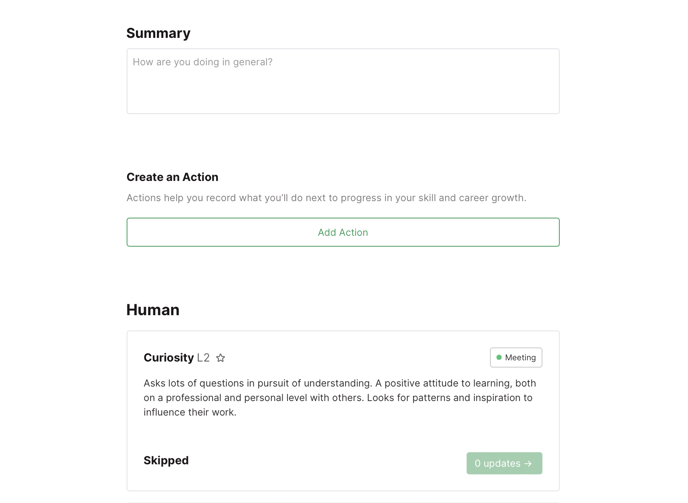Select the Curiosity skill title
The width and height of the screenshot is (688, 503).
(168, 358)
